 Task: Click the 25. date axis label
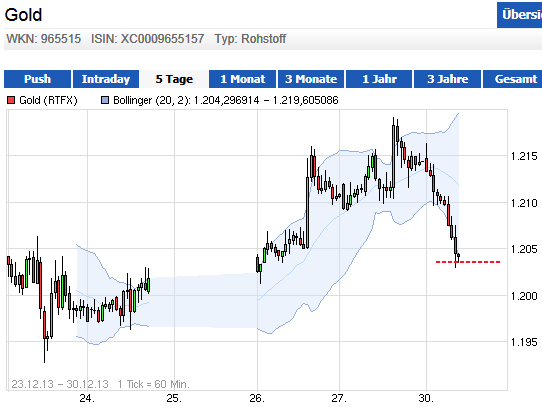[x=174, y=398]
